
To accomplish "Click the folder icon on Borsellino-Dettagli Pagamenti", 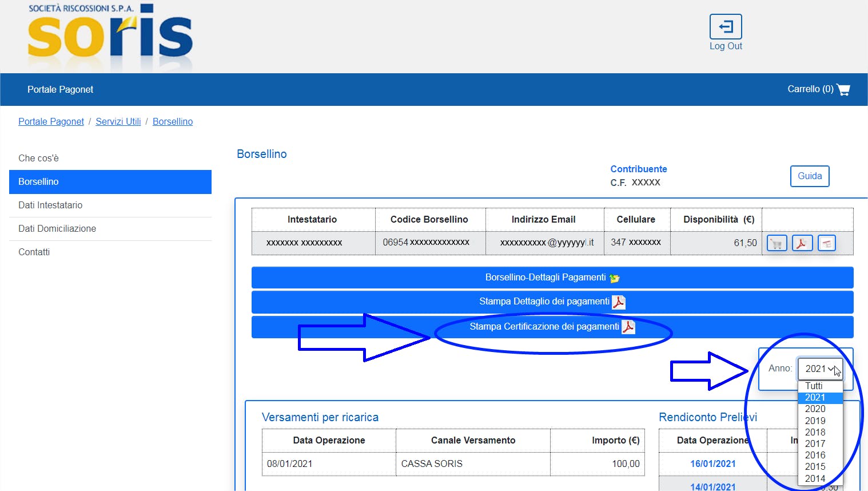I will pyautogui.click(x=615, y=278).
